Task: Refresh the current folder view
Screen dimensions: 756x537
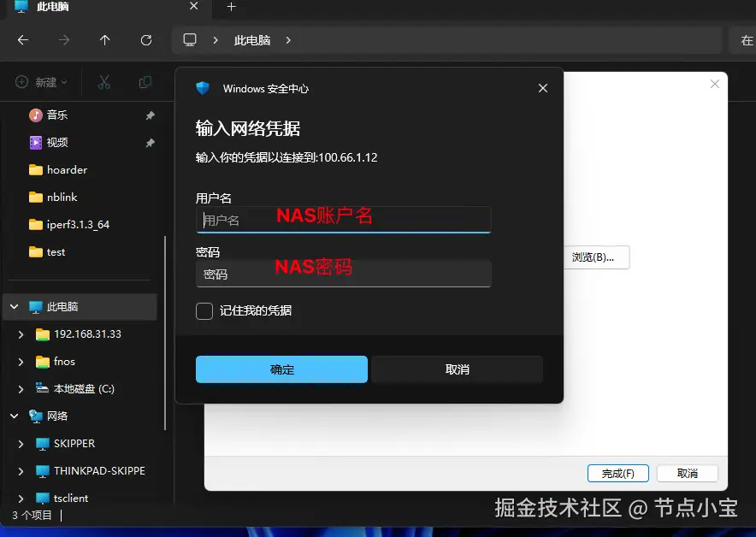Action: pos(146,40)
